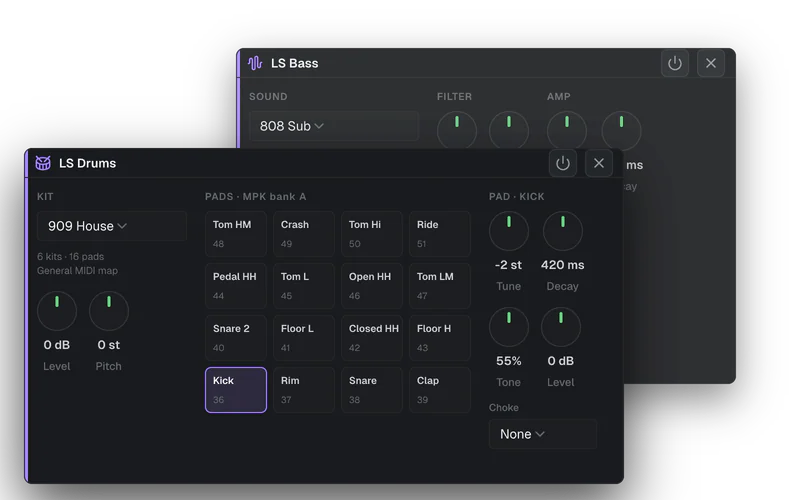
Task: Click the kit Level knob
Action: [x=57, y=311]
